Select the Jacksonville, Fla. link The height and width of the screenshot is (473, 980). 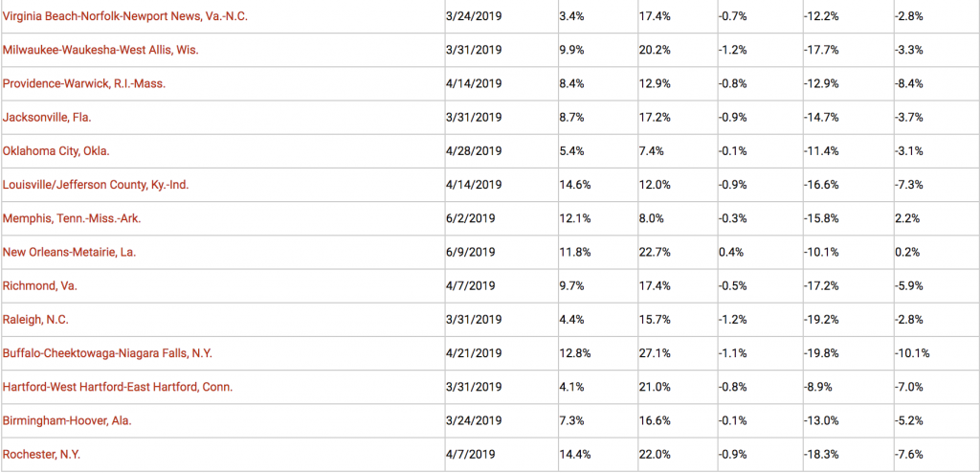coord(47,117)
